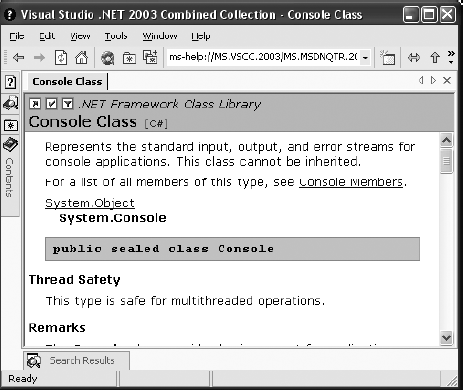Select the Console Class document tab

pos(67,82)
